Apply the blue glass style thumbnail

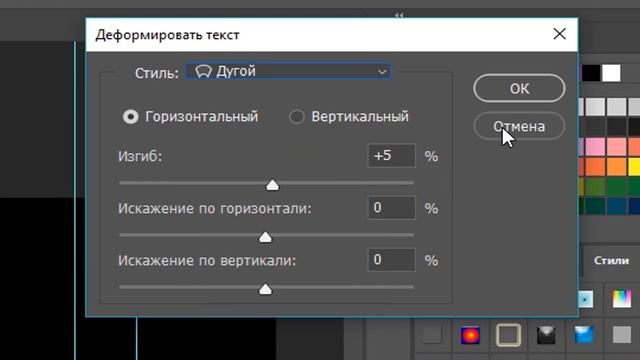[x=584, y=336]
